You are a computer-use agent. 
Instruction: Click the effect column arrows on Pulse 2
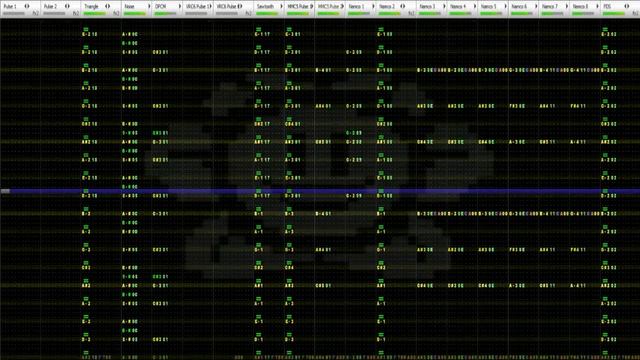(x=67, y=6)
